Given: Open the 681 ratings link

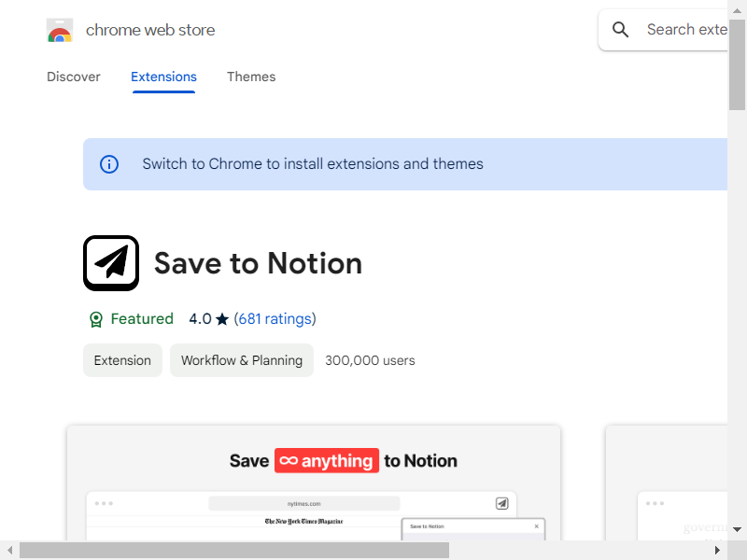Looking at the screenshot, I should [x=275, y=318].
